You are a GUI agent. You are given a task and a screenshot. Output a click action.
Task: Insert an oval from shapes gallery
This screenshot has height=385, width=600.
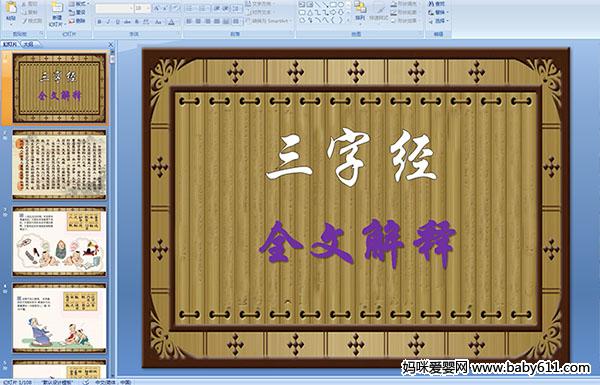point(341,4)
